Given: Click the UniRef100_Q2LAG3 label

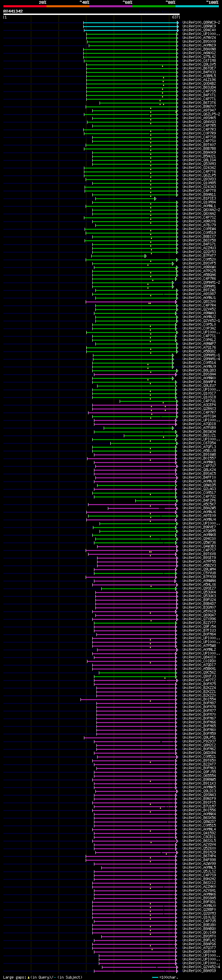Looking at the screenshot, I should coord(199,489).
